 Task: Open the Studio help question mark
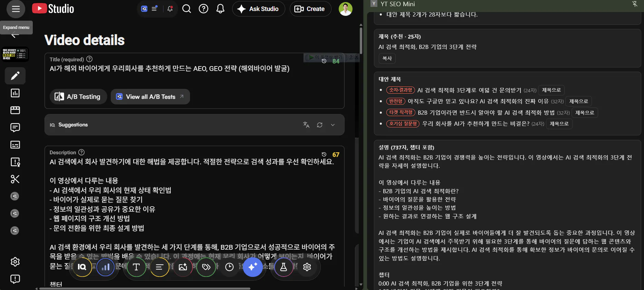click(204, 9)
